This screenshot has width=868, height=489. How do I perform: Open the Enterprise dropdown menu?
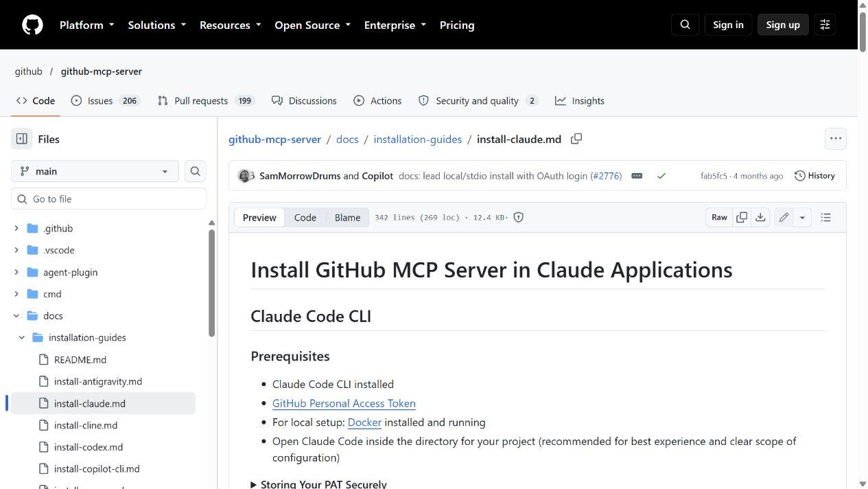click(395, 25)
